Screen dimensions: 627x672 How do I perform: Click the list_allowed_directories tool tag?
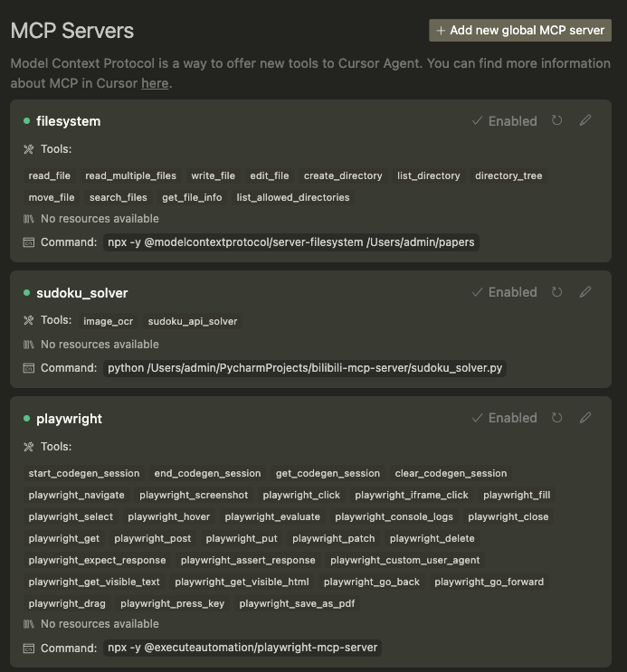293,197
